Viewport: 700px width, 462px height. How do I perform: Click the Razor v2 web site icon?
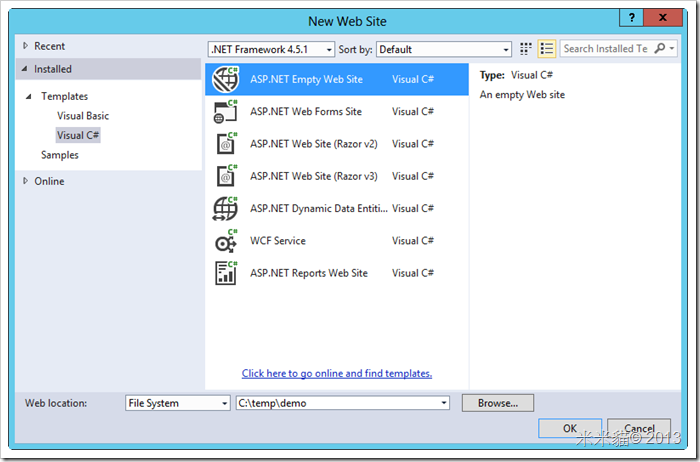coord(225,144)
